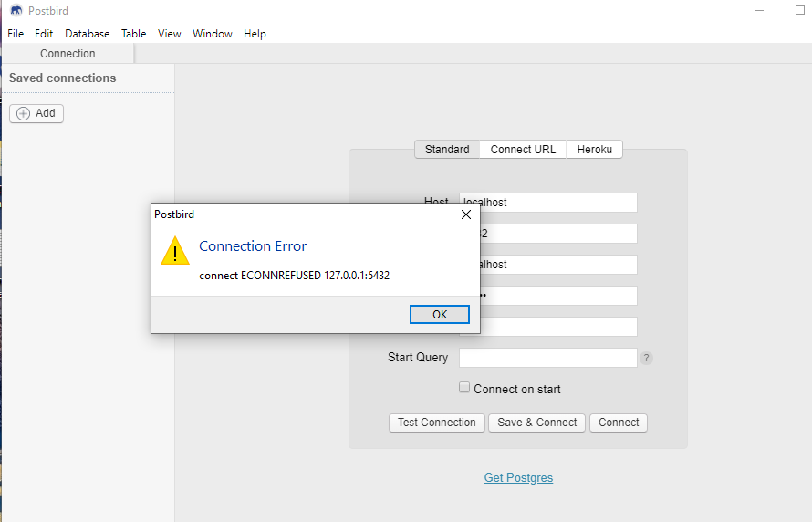This screenshot has height=522, width=812.
Task: Click the Start Query input field
Action: (x=548, y=358)
